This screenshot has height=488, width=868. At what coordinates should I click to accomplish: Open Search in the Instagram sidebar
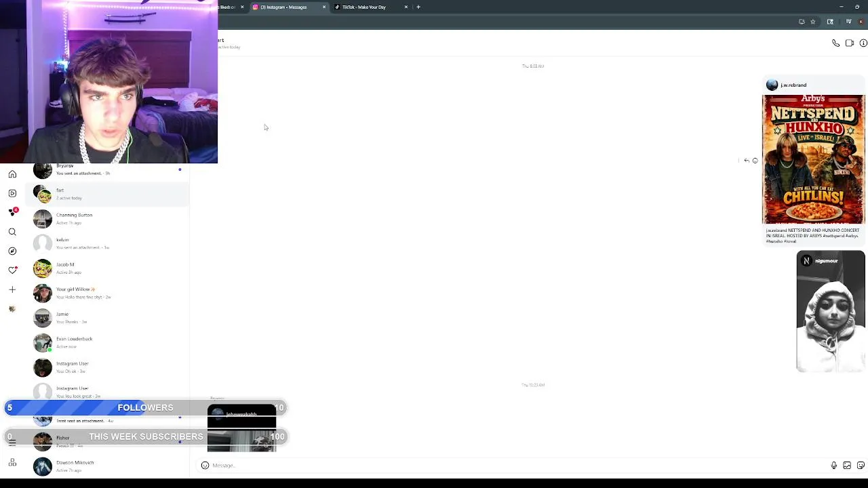coord(12,232)
